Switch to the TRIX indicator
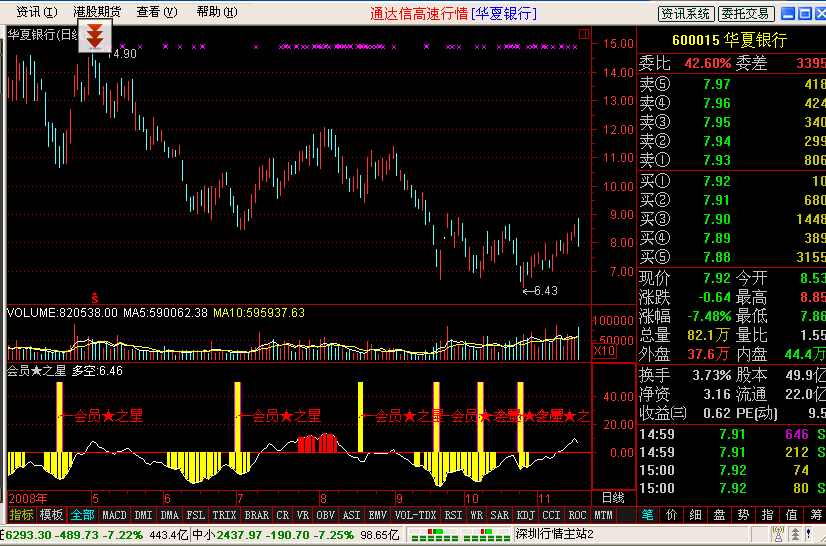The height and width of the screenshot is (546, 826). tap(224, 515)
